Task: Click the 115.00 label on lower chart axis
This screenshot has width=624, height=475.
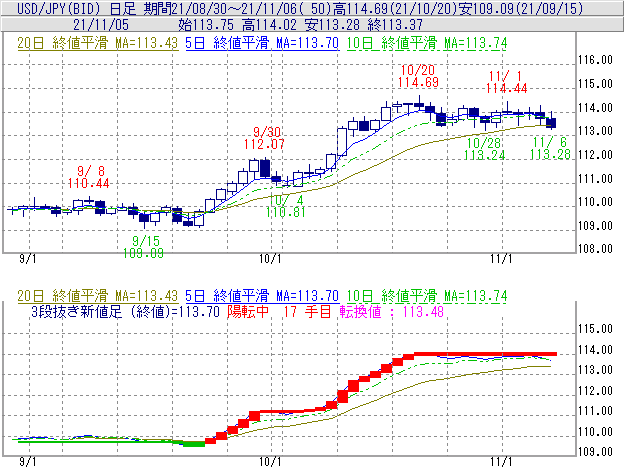Action: click(x=595, y=329)
